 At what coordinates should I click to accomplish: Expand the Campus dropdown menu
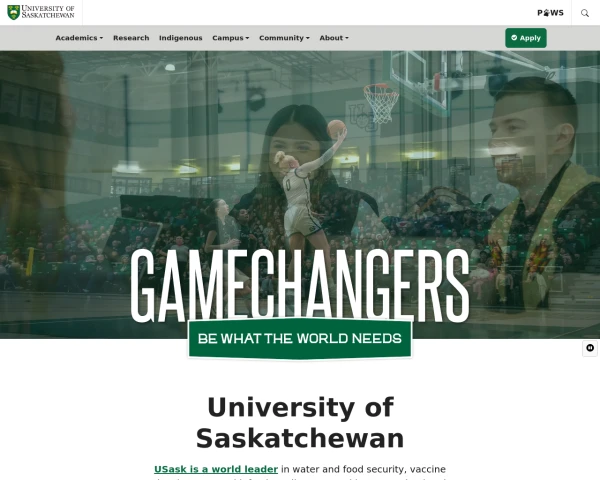pos(231,38)
